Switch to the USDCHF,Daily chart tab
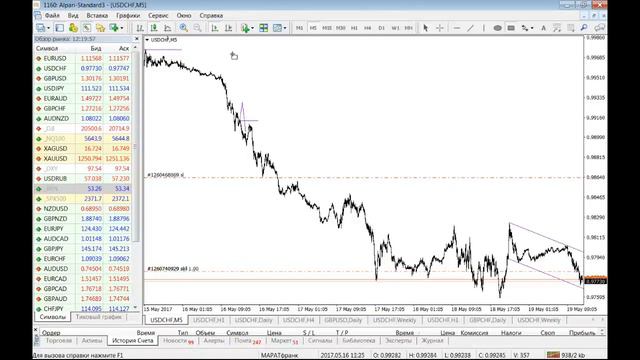Viewport: 640px width, 360px height. (x=253, y=320)
